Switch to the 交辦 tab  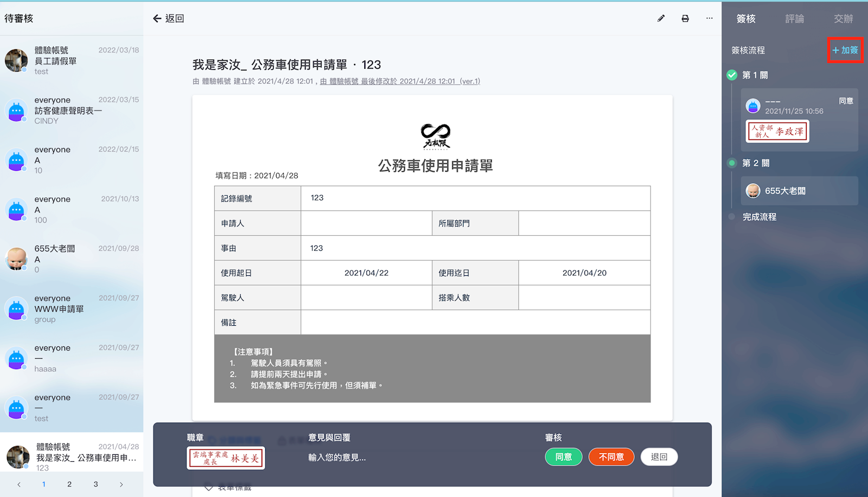pyautogui.click(x=843, y=19)
